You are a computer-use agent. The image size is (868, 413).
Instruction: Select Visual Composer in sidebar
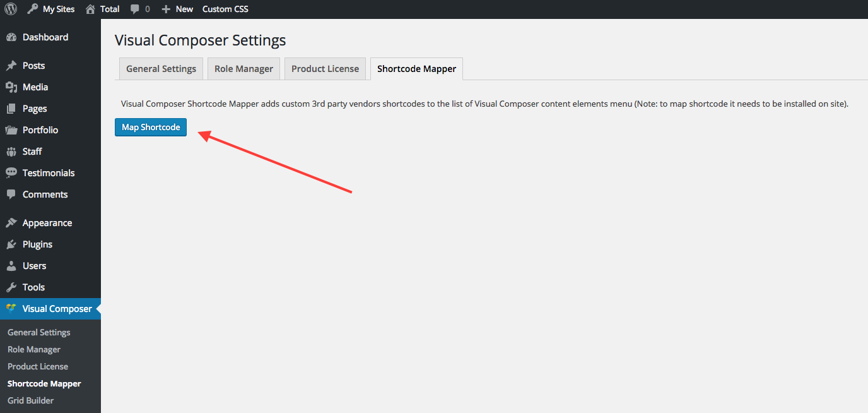pos(50,309)
